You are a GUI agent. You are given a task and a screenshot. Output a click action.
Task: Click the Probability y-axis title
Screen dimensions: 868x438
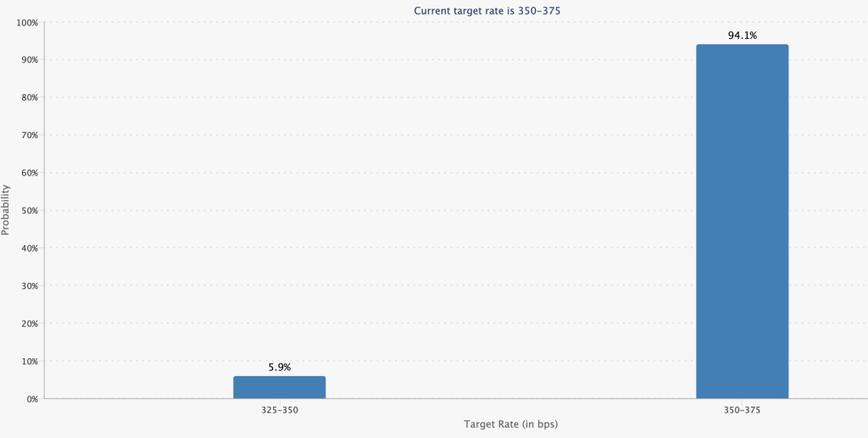click(x=6, y=210)
